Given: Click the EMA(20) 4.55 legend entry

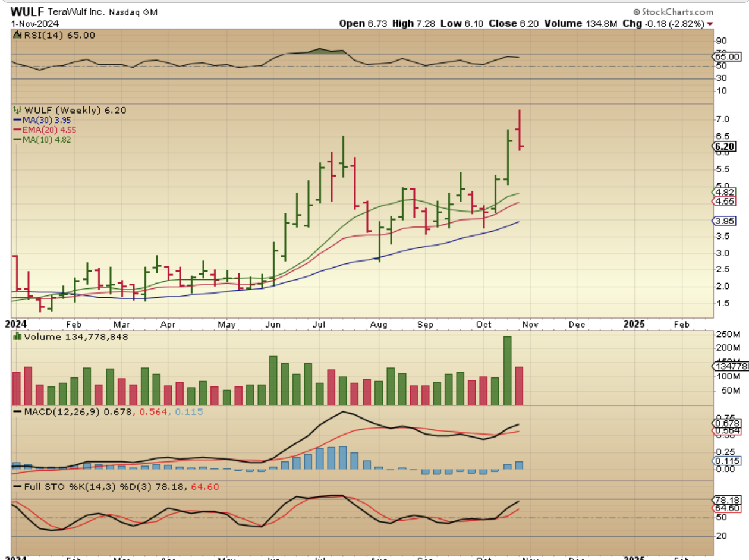Looking at the screenshot, I should click(45, 130).
